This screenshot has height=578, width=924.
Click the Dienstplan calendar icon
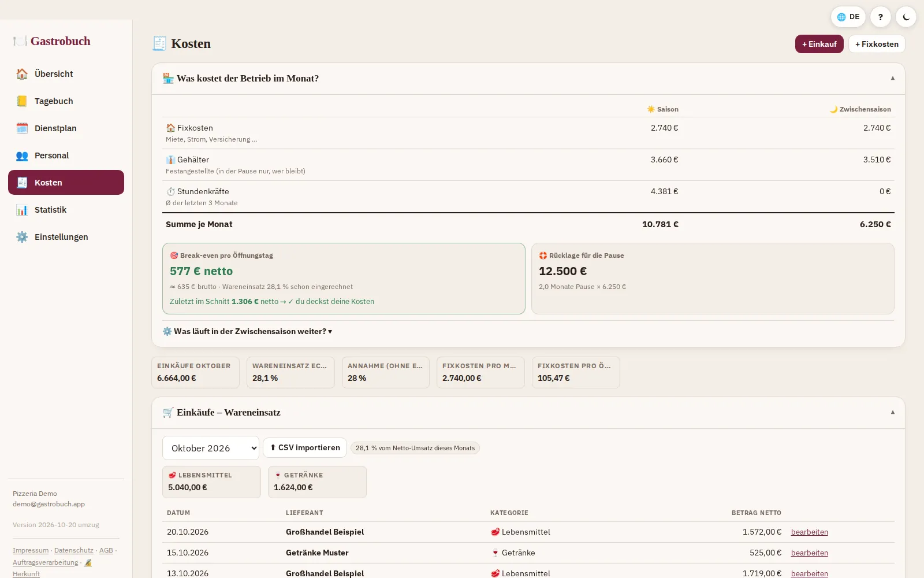click(x=22, y=128)
